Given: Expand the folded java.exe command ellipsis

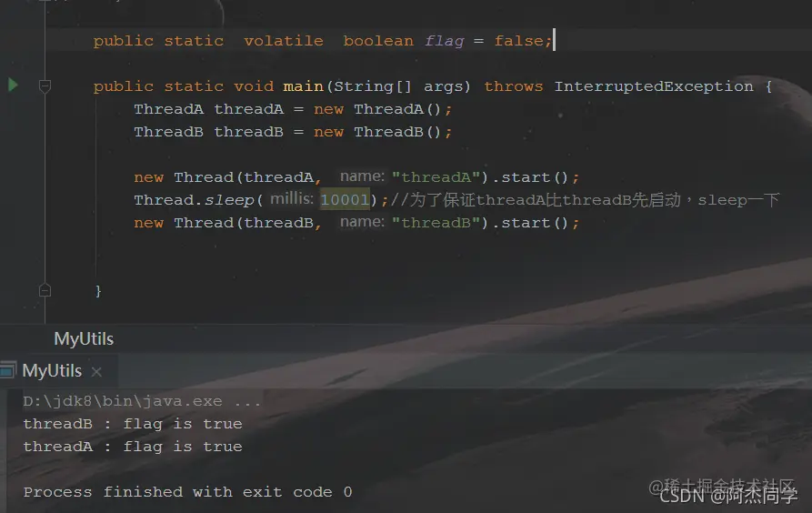Looking at the screenshot, I should click(x=247, y=401).
